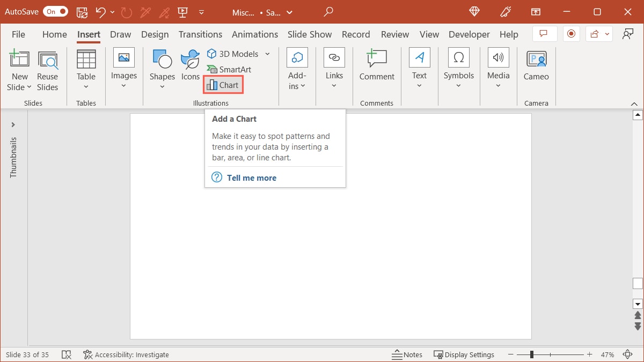Image resolution: width=644 pixels, height=362 pixels.
Task: Switch to the Animations tab
Action: 255,34
